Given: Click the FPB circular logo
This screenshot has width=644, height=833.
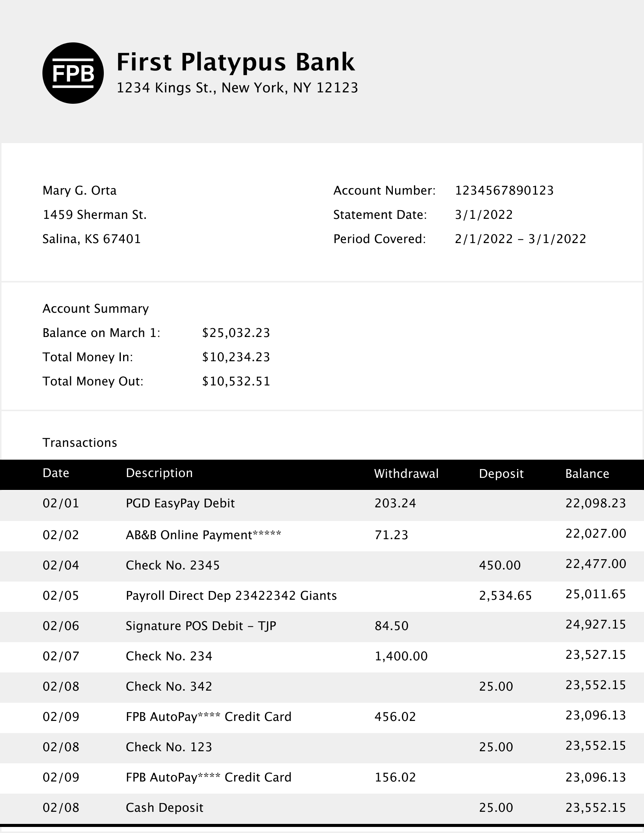Looking at the screenshot, I should pyautogui.click(x=73, y=73).
